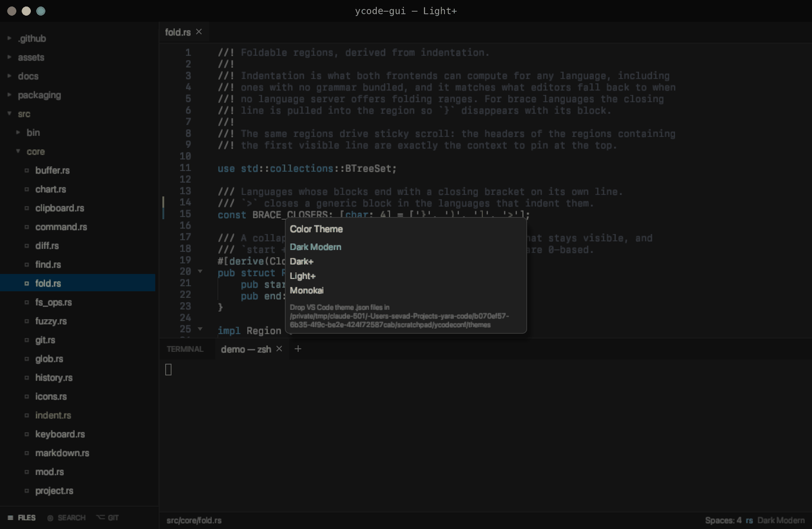Viewport: 812px width, 529px height.
Task: Fold the impl Region block at line 25
Action: coord(200,329)
